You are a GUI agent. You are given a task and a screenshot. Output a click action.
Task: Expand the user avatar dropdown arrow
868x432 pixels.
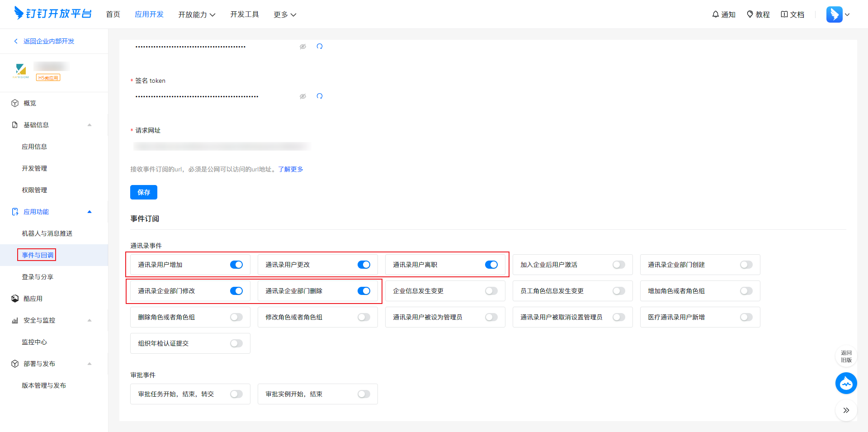point(847,14)
